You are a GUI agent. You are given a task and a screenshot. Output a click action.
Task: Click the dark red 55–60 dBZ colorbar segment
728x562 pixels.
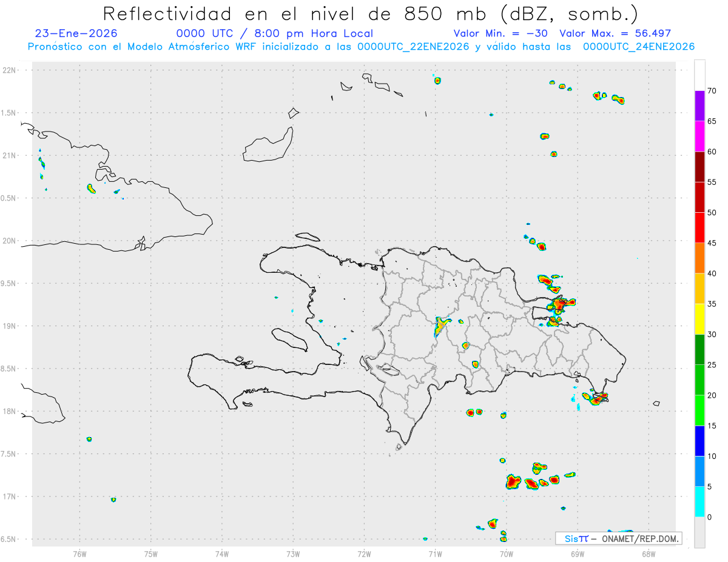(x=699, y=167)
